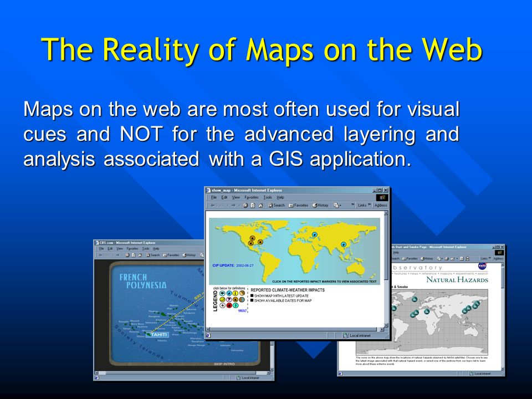Viewport: 532px width, 399px height.
Task: Click Address label in show_map toolbar
Action: coord(381,205)
